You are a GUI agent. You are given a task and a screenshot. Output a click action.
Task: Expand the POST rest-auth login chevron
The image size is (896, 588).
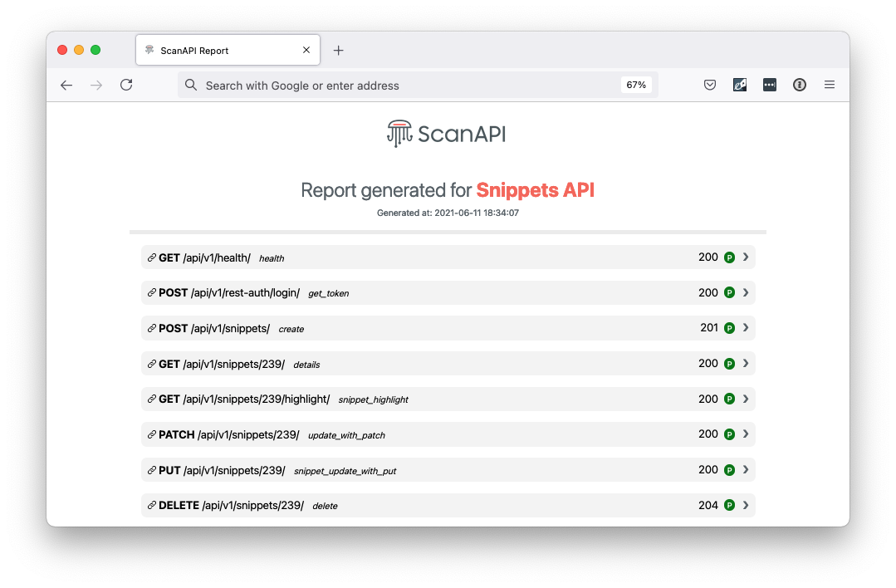(x=746, y=292)
